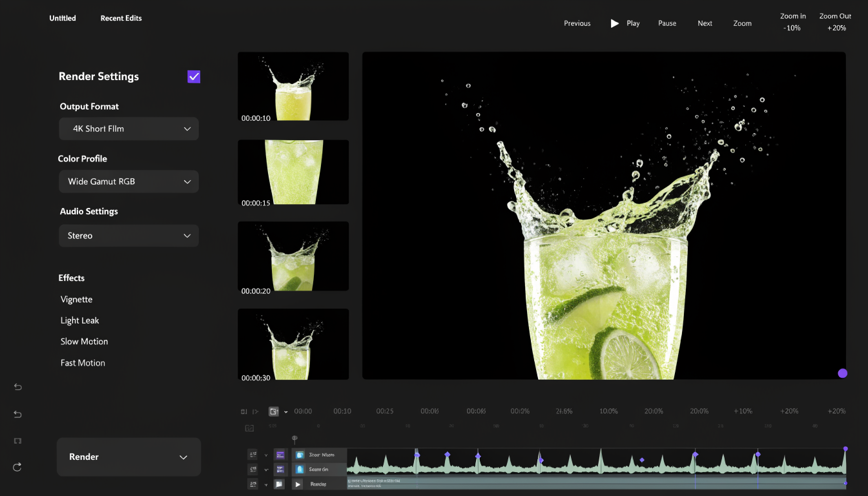Click the upper undo arrow in left sidebar
This screenshot has height=496, width=868.
[x=18, y=387]
